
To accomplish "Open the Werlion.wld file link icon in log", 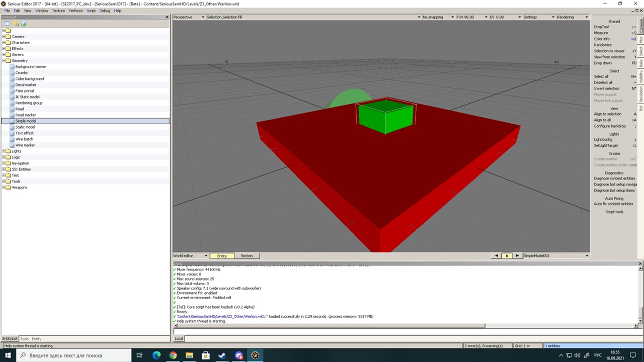I will tap(266, 316).
